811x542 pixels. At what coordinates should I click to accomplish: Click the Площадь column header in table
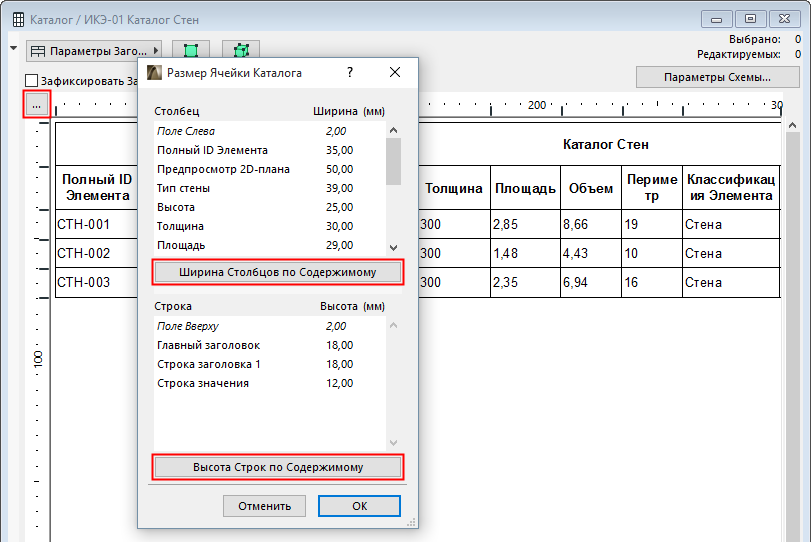525,188
